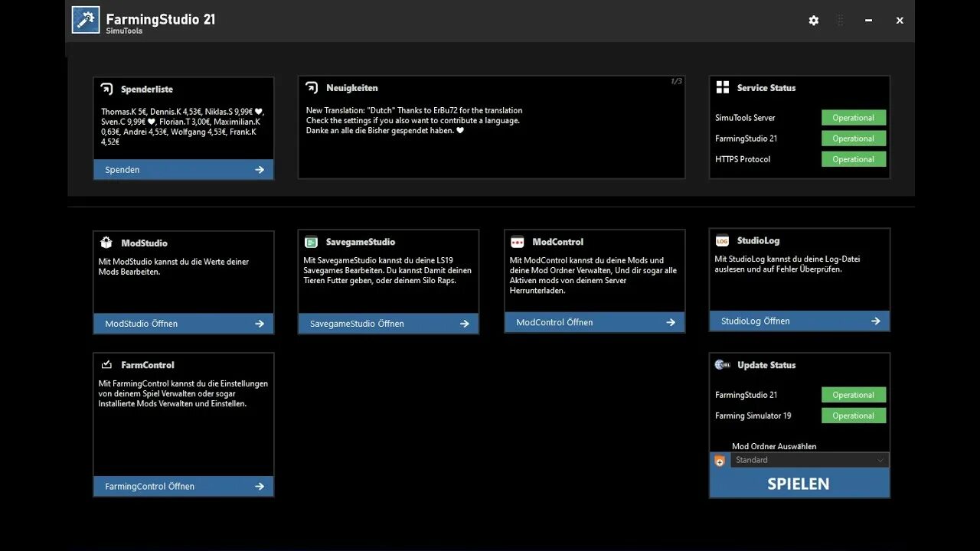The height and width of the screenshot is (551, 980).
Task: Launch SavegameStudio Öffnen button
Action: 388,324
